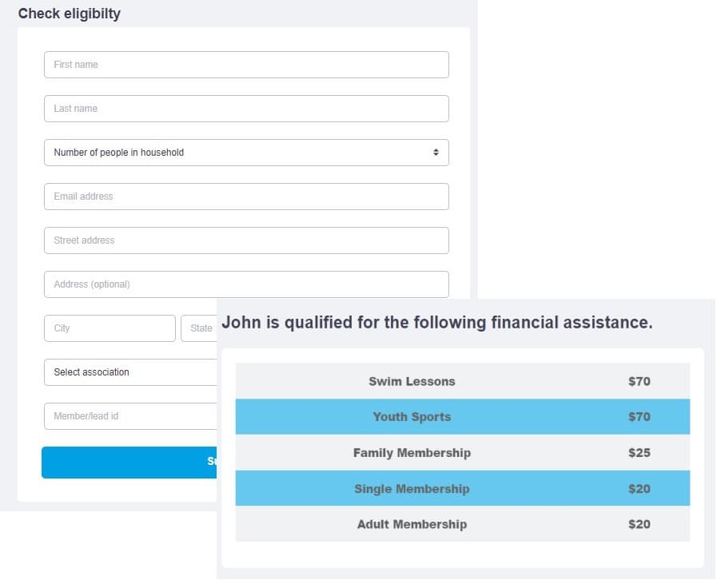Click the Check eligibility heading
Viewport: 721px width, 588px height.
tap(70, 14)
